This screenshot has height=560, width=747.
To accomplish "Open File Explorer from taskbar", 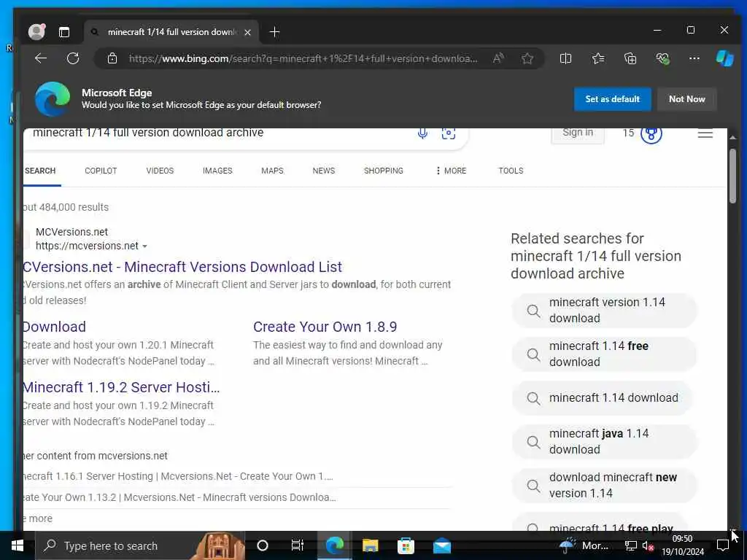I will coord(370,545).
